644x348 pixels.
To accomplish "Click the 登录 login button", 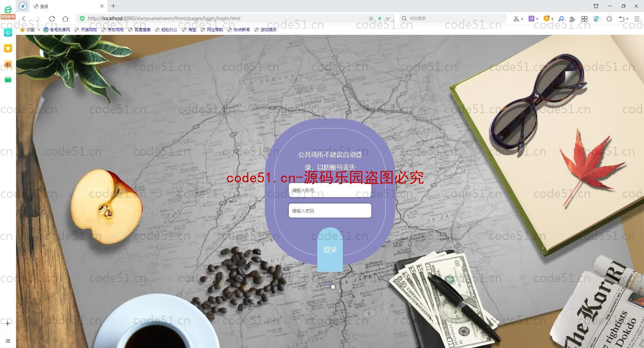I will point(330,250).
